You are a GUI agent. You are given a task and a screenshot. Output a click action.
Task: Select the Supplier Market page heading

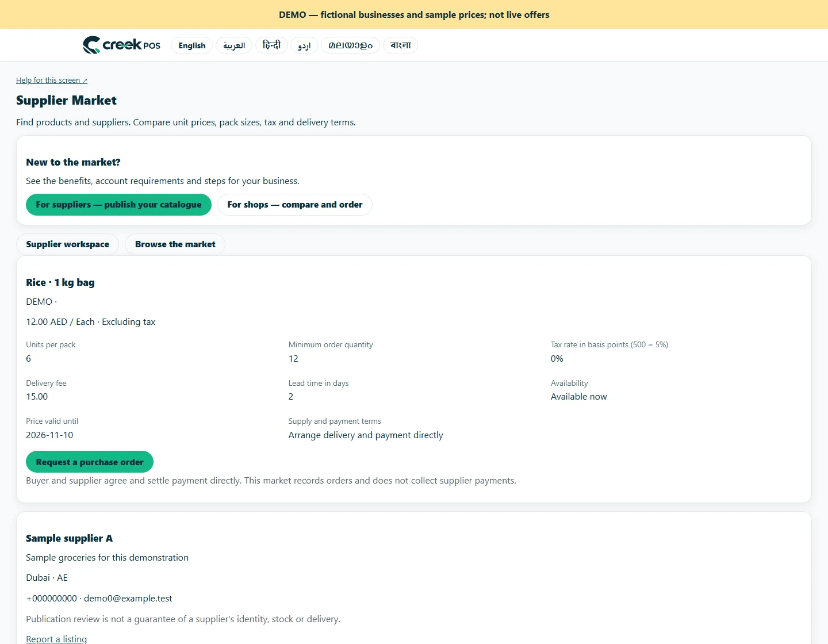point(66,101)
